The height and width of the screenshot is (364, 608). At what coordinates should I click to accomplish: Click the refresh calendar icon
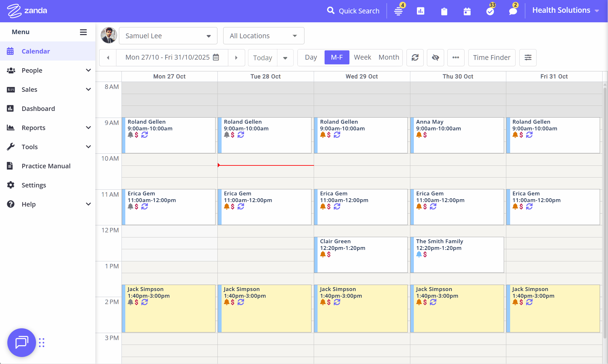[x=415, y=58]
